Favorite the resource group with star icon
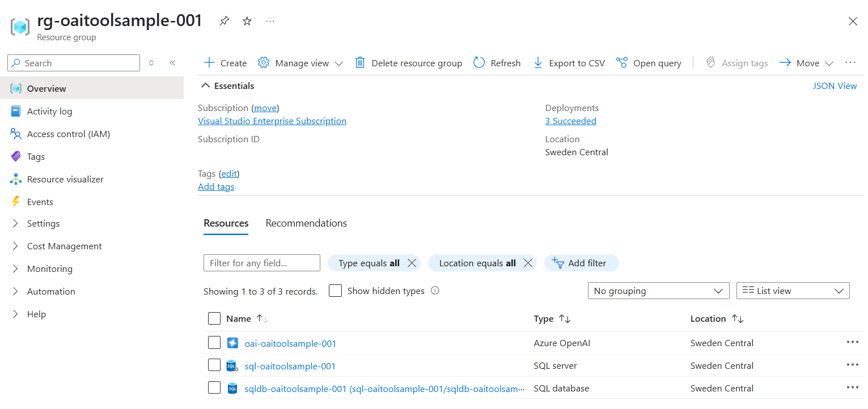 [x=247, y=21]
